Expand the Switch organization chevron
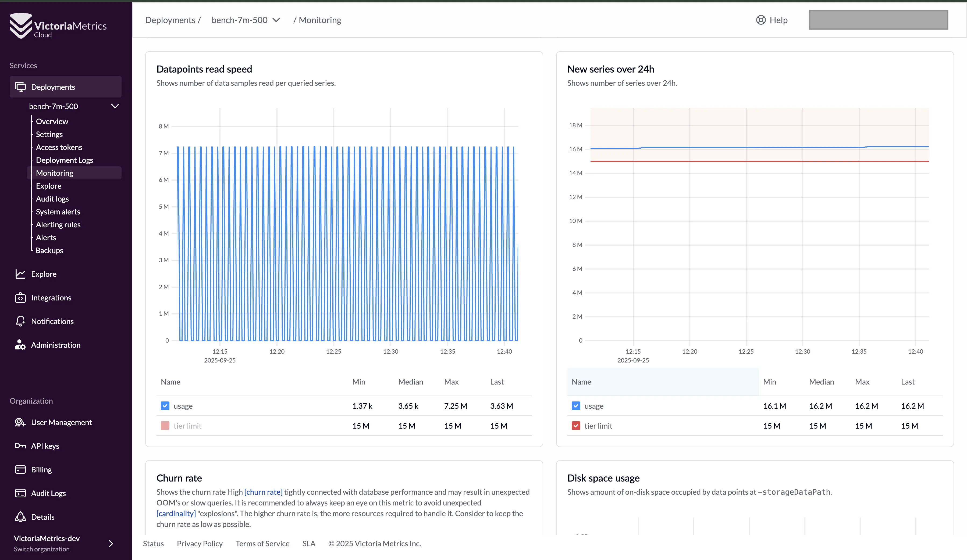The height and width of the screenshot is (560, 967). (x=111, y=544)
